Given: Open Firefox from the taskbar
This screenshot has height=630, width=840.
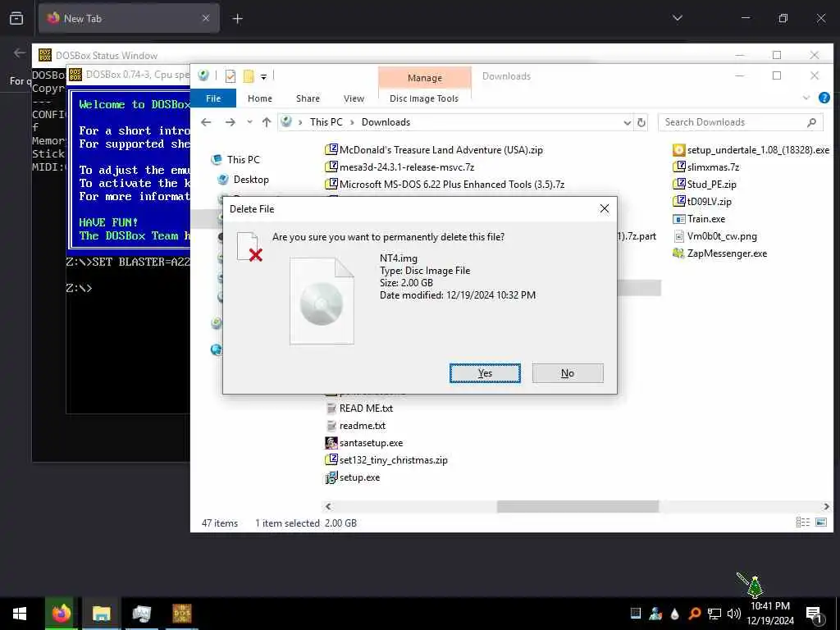Looking at the screenshot, I should (61, 614).
